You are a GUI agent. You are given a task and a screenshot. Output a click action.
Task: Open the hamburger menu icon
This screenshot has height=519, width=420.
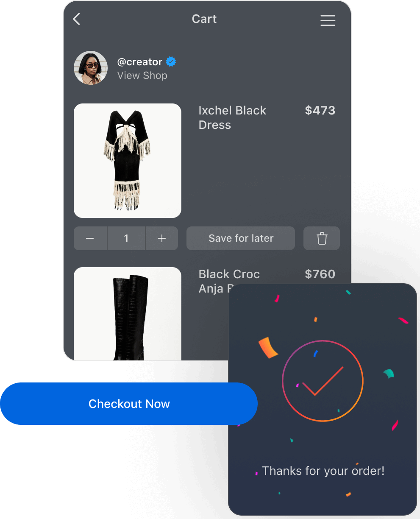coord(328,20)
